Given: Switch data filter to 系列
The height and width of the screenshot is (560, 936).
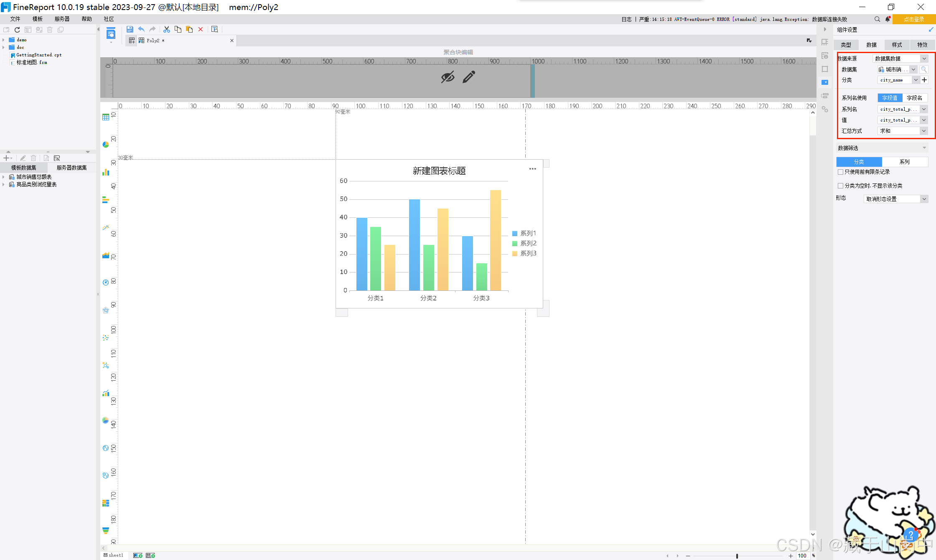Looking at the screenshot, I should point(905,162).
